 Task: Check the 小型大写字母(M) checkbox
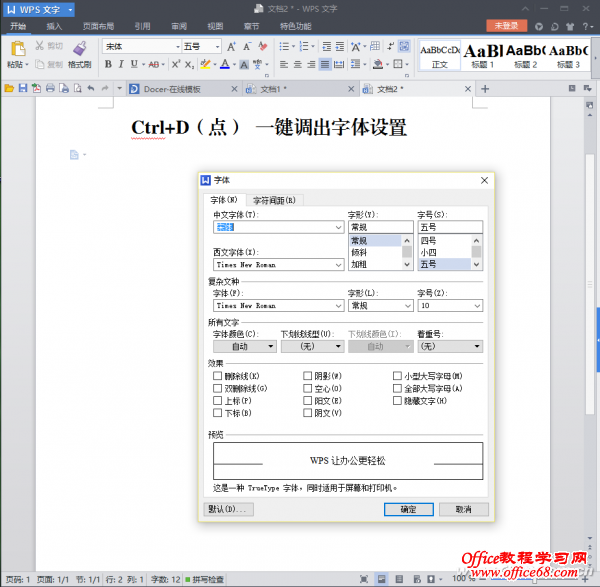point(397,376)
